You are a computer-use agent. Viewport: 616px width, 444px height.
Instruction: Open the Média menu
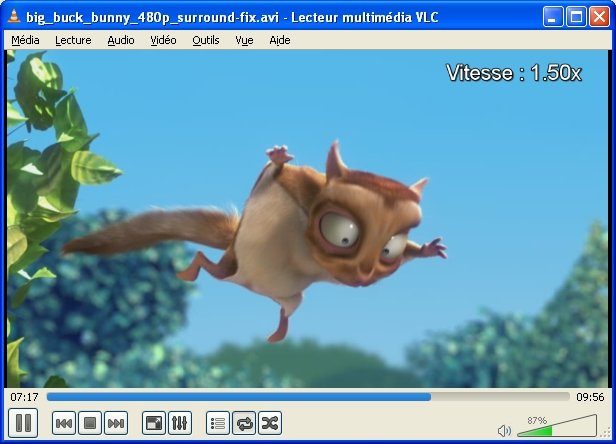click(26, 40)
